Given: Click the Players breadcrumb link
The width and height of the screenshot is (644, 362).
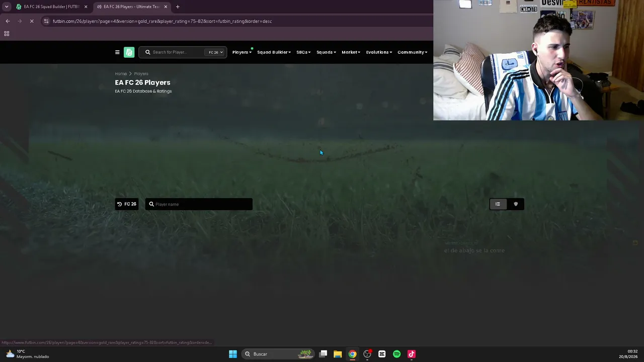Looking at the screenshot, I should click(141, 74).
